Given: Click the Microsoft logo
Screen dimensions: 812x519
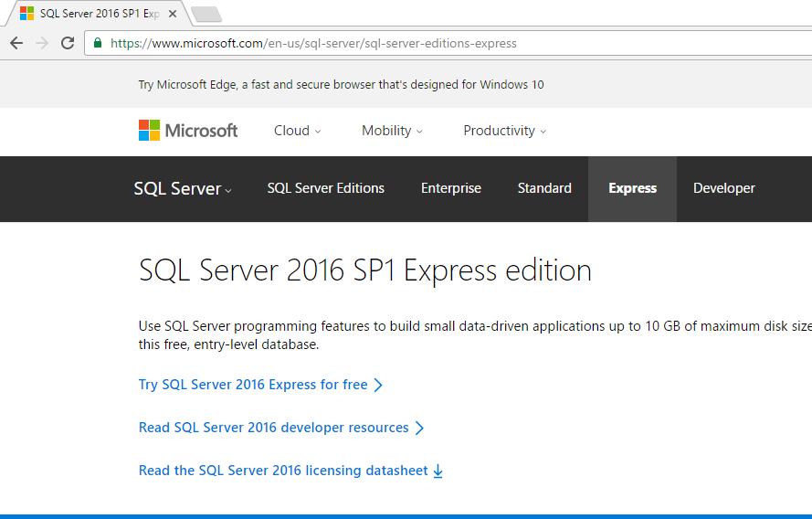Looking at the screenshot, I should click(188, 131).
